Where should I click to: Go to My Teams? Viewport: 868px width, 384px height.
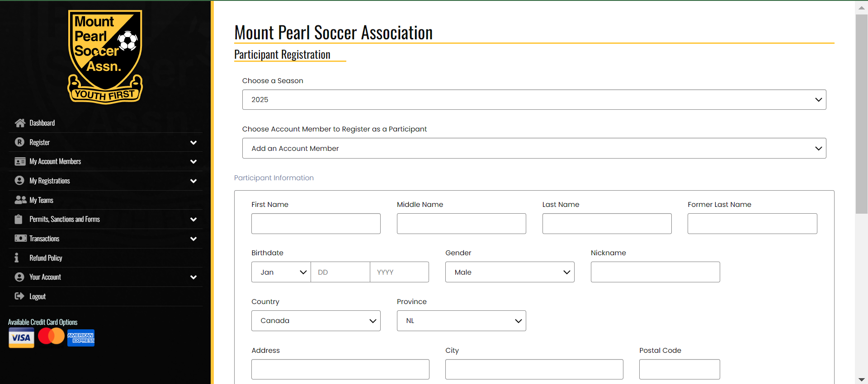coord(105,200)
